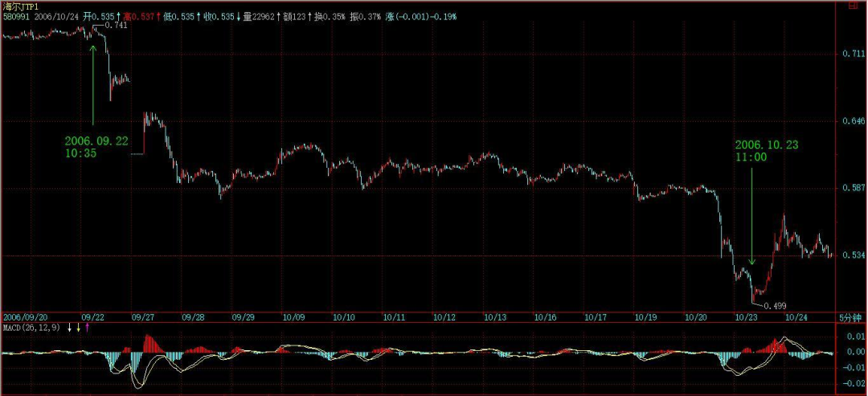Viewport: 868px width, 396px height.
Task: Click the 10/12 date on the time axis
Action: coord(444,317)
